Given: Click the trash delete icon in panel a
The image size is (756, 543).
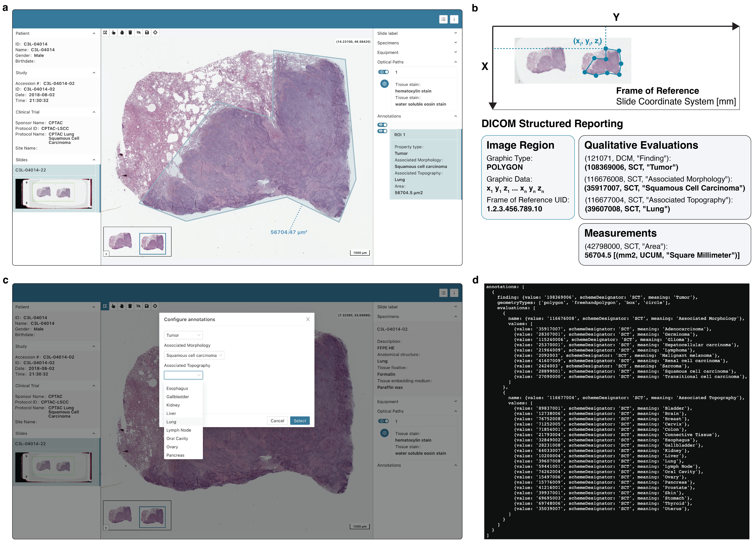Looking at the screenshot, I should point(130,33).
